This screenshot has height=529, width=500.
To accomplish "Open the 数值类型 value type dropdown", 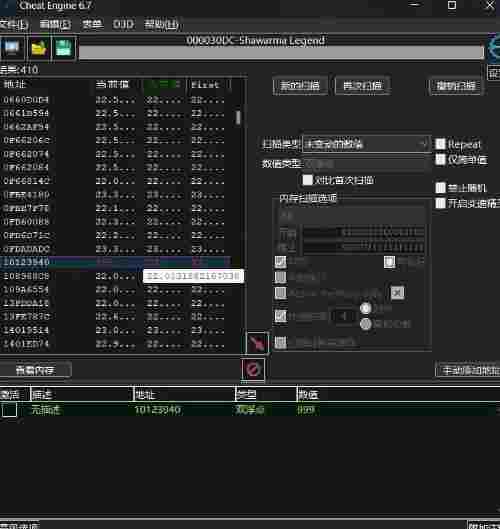I will coord(366,164).
